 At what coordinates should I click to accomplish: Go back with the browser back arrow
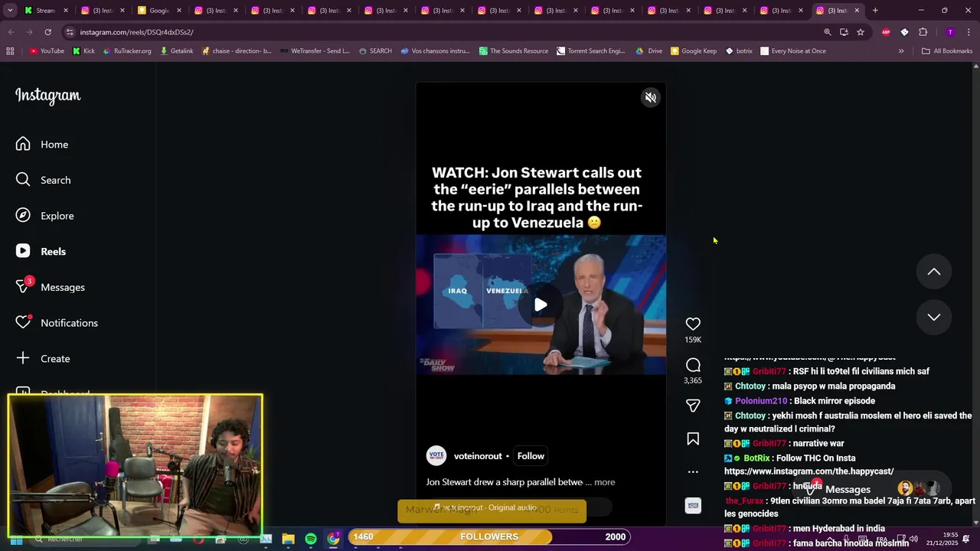tap(11, 32)
